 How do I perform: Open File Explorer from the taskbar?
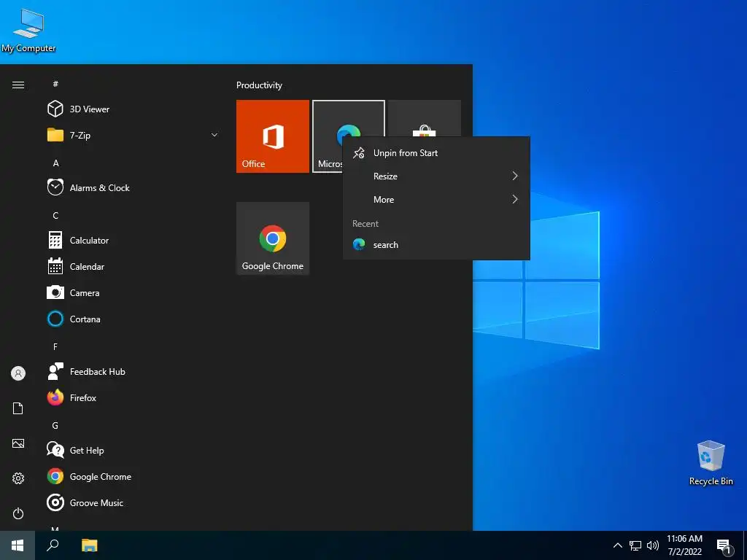pyautogui.click(x=89, y=545)
